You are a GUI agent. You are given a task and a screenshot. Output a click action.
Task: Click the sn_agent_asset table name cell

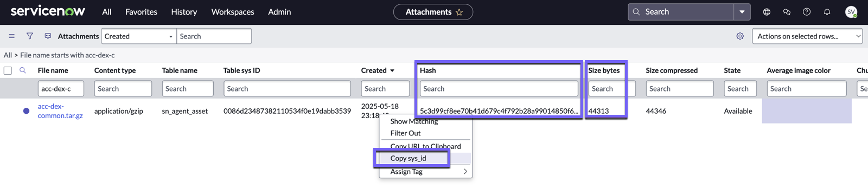185,111
